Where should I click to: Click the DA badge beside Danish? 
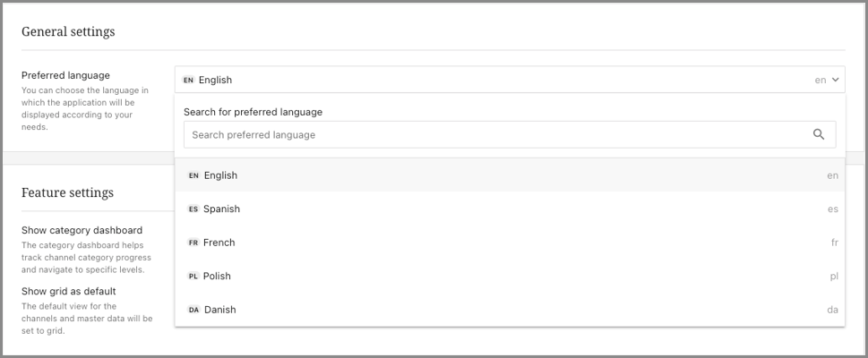[193, 310]
